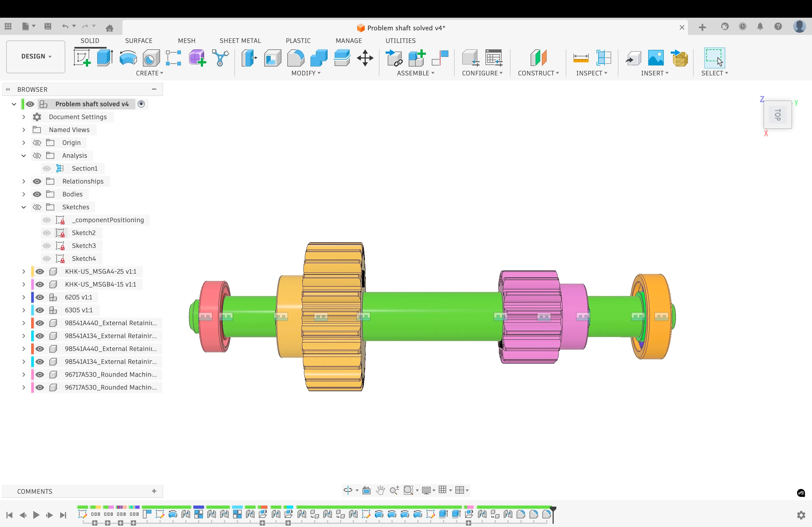This screenshot has width=812, height=527.
Task: Select the Revolve tool
Action: point(128,58)
